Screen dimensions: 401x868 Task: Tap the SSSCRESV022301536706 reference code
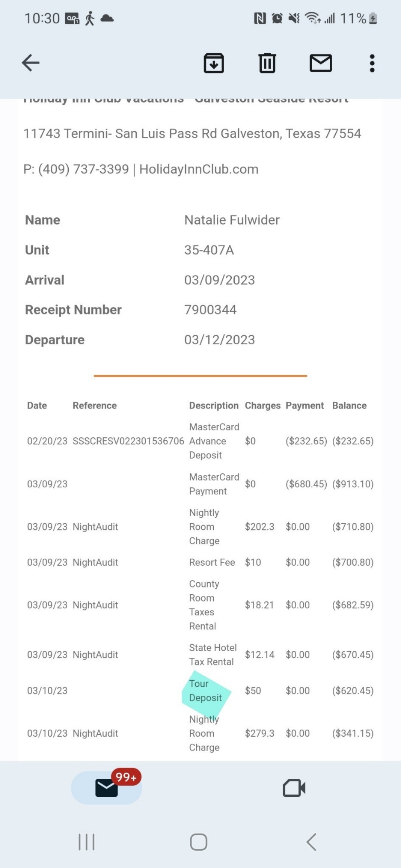(x=128, y=441)
